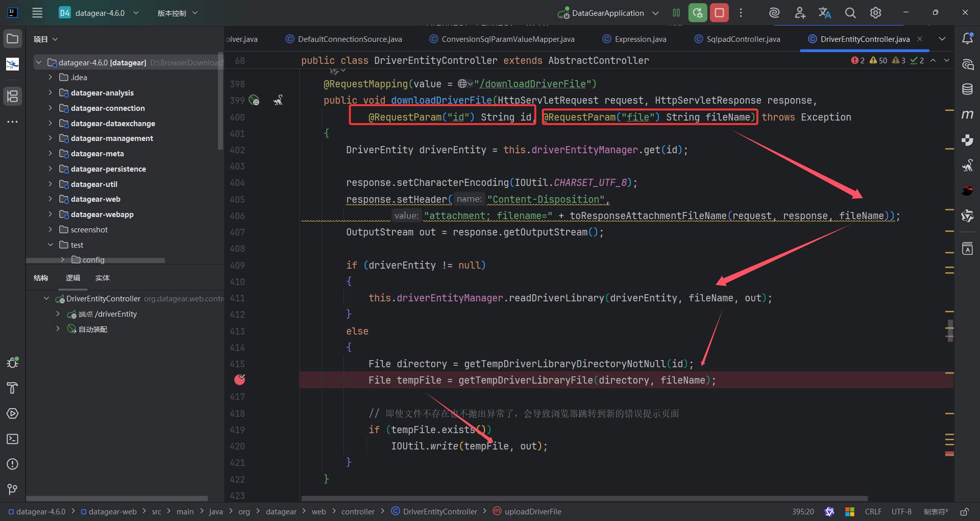
Task: Click the web endpoint gutter icon on line 399
Action: [x=254, y=101]
